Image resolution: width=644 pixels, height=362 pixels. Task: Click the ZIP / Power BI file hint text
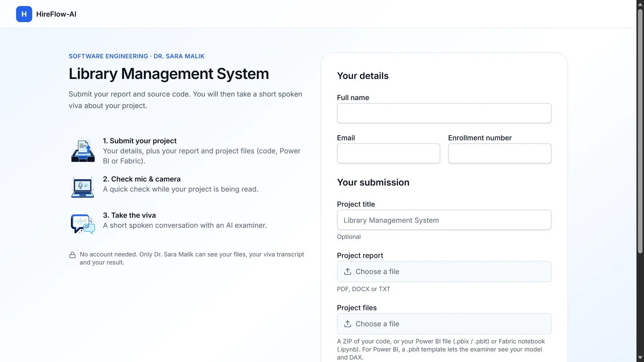[x=441, y=349]
